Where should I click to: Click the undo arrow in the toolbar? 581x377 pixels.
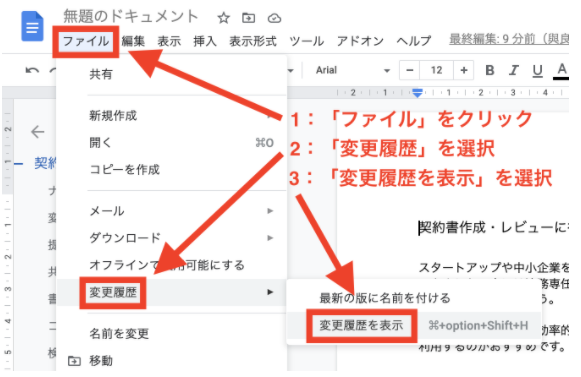(32, 70)
